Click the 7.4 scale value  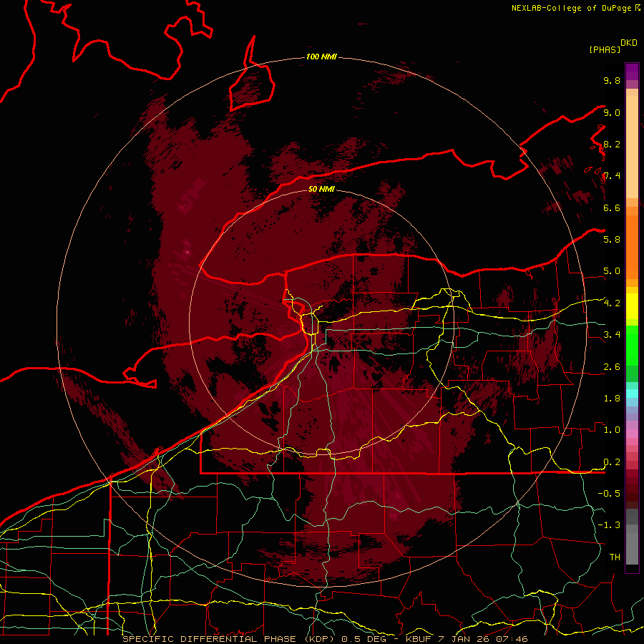[x=612, y=176]
